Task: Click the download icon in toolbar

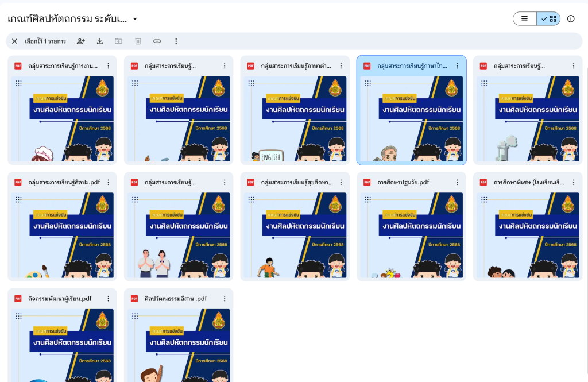Action: [x=100, y=41]
